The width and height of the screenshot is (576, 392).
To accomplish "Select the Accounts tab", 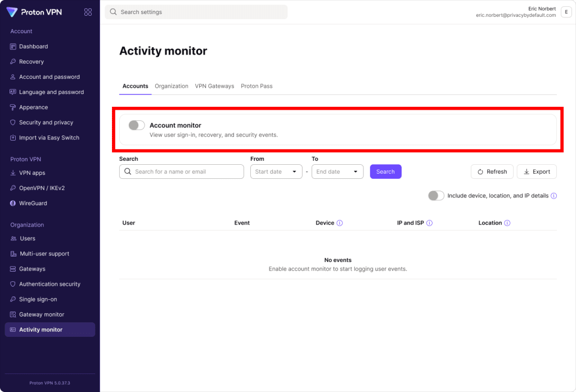I will (135, 86).
